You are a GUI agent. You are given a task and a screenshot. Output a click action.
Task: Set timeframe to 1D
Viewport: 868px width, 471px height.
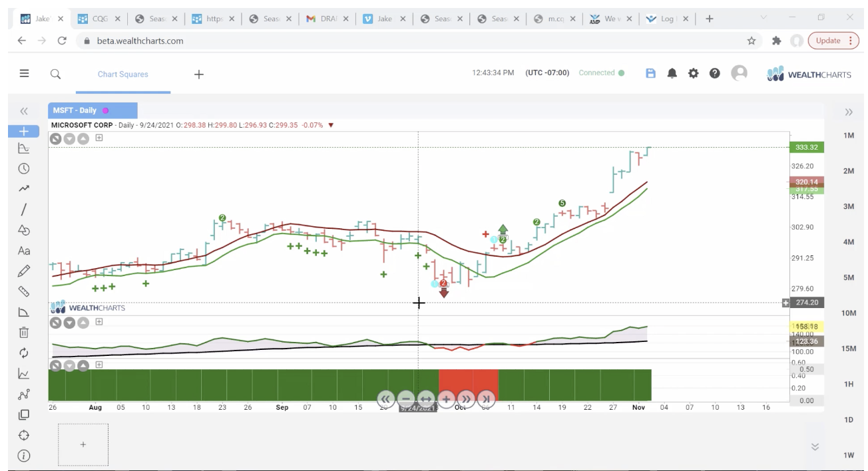coord(849,420)
